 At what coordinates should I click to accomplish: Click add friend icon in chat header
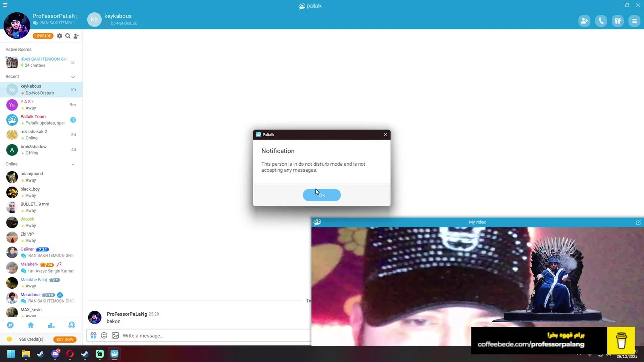tap(584, 21)
